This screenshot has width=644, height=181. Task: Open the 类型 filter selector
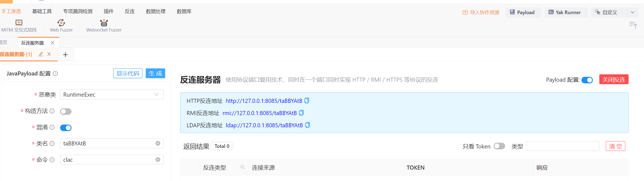point(562,146)
